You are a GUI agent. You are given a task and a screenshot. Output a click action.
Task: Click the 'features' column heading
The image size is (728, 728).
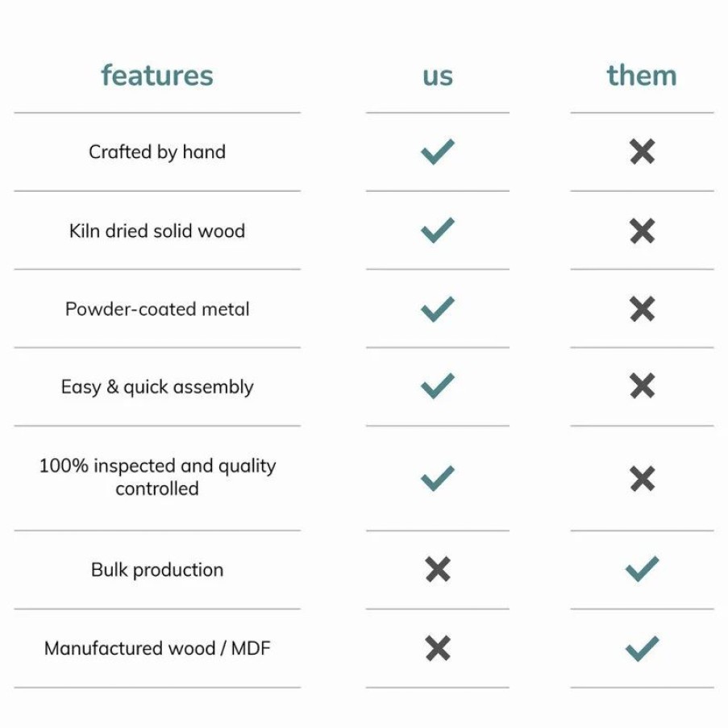click(x=157, y=75)
